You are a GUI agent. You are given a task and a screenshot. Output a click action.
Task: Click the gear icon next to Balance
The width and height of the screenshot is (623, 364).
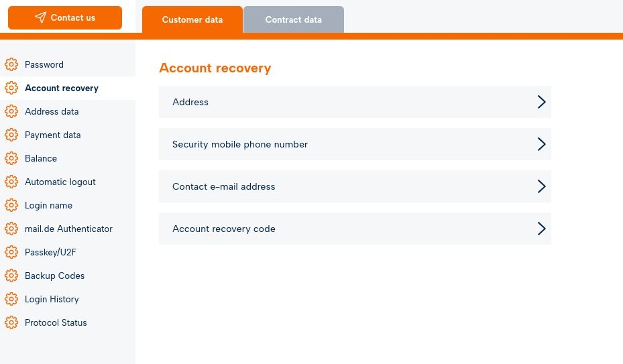click(x=11, y=158)
